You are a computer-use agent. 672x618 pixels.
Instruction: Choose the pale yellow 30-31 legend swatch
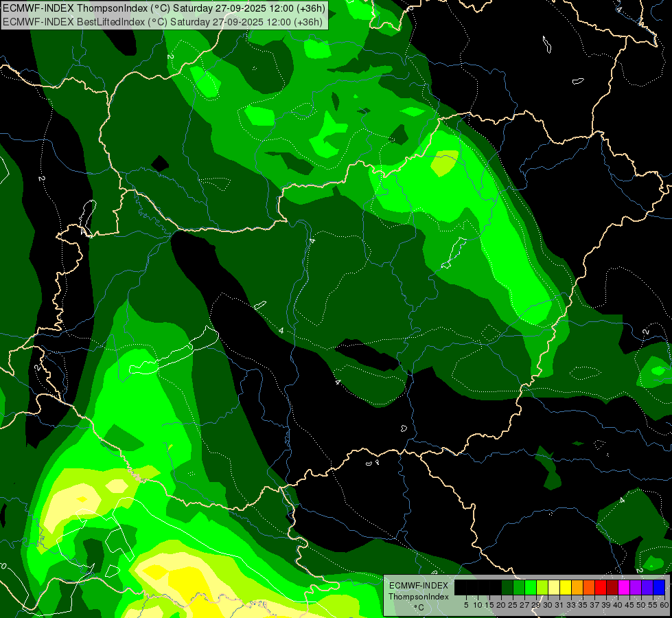[554, 587]
